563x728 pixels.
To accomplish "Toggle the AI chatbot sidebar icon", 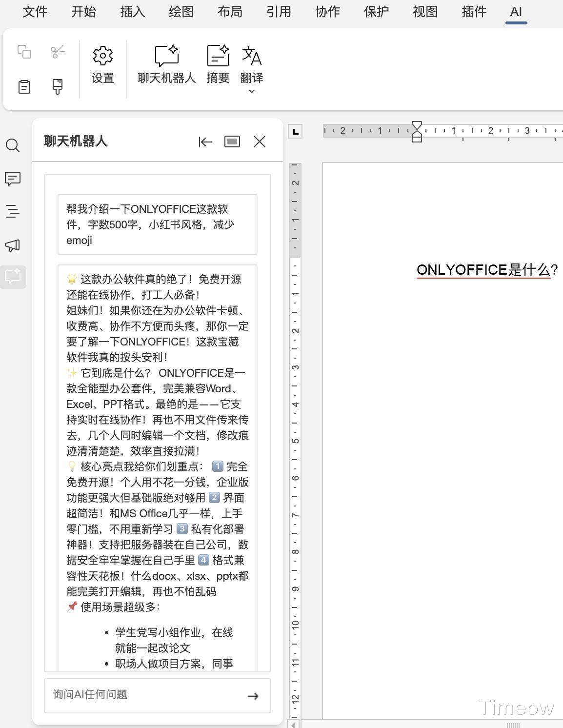I will [13, 276].
